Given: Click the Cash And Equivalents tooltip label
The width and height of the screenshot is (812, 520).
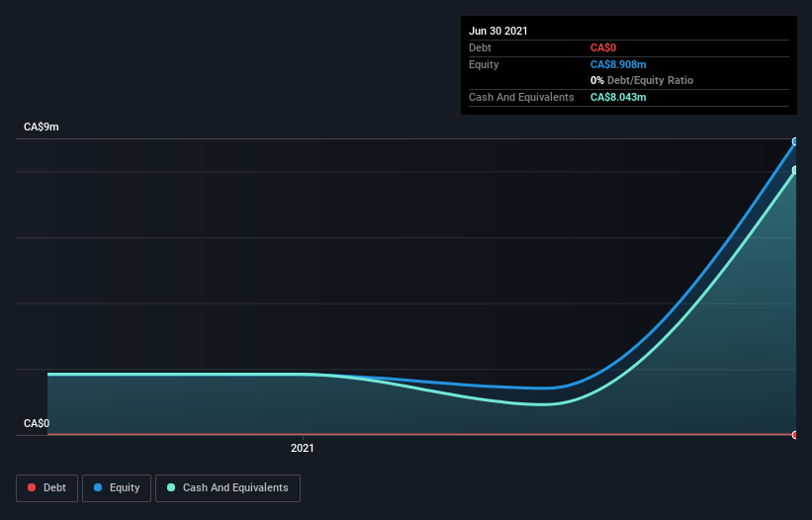Looking at the screenshot, I should tap(521, 97).
